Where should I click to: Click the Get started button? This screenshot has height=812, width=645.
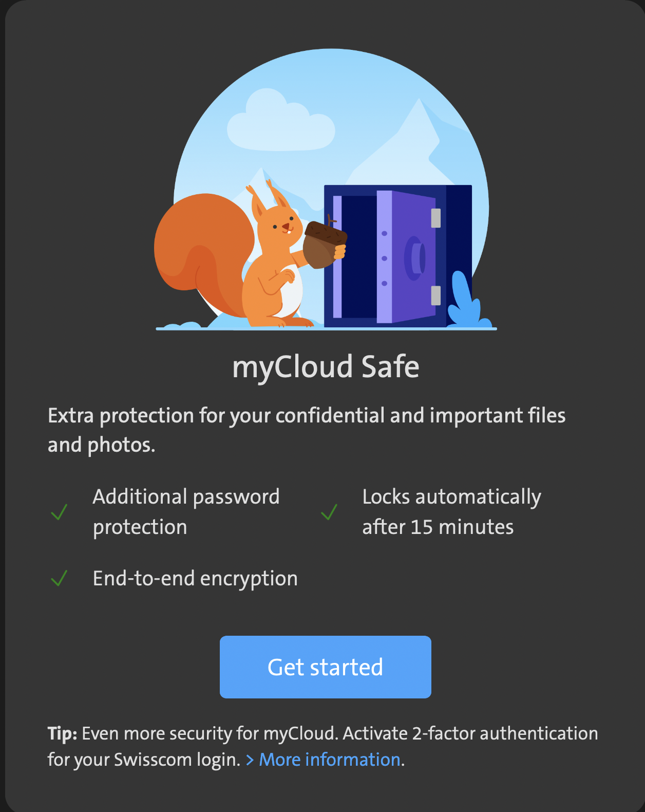(325, 667)
